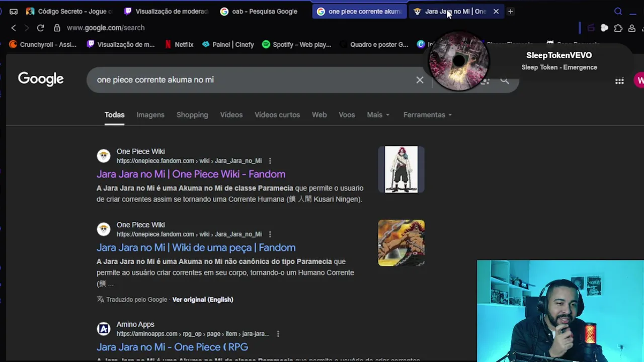Switch to the Código Secreto tab
644x362 pixels.
point(69,11)
